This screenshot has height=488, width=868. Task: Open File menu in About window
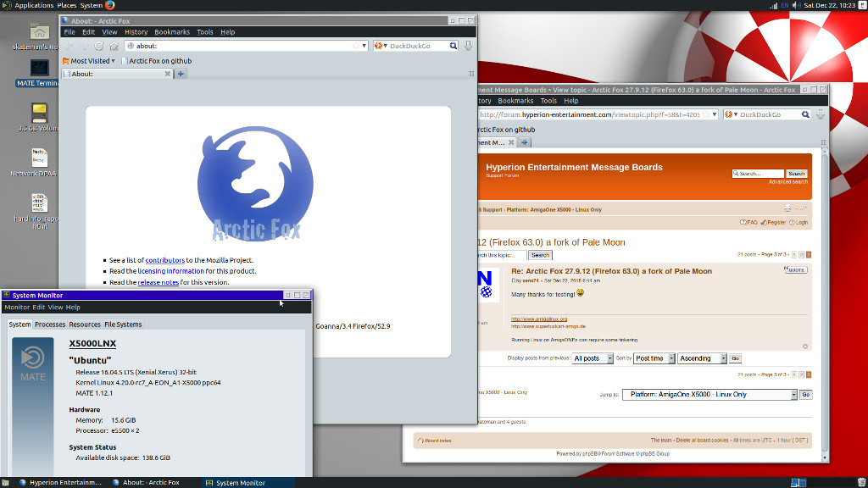click(70, 32)
